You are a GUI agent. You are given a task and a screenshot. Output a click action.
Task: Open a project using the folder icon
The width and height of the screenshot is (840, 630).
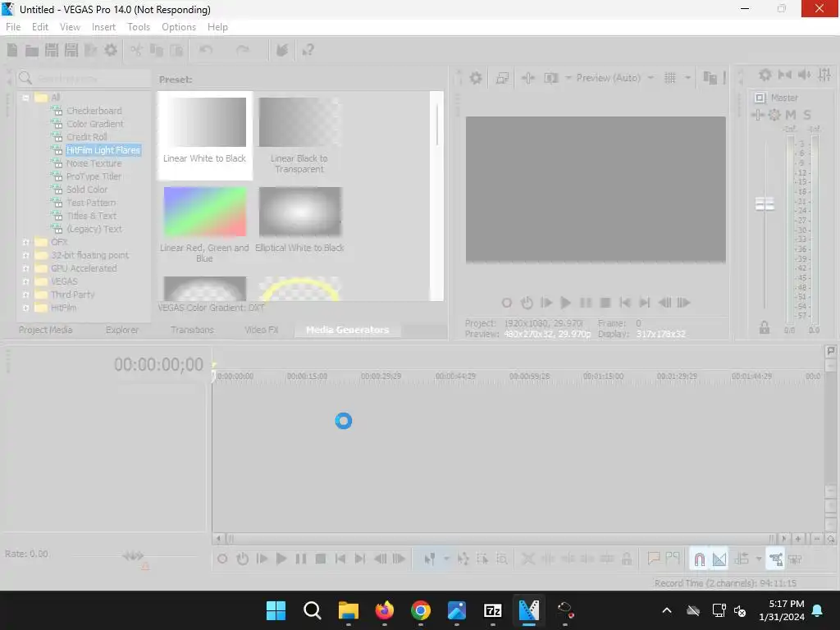point(32,50)
